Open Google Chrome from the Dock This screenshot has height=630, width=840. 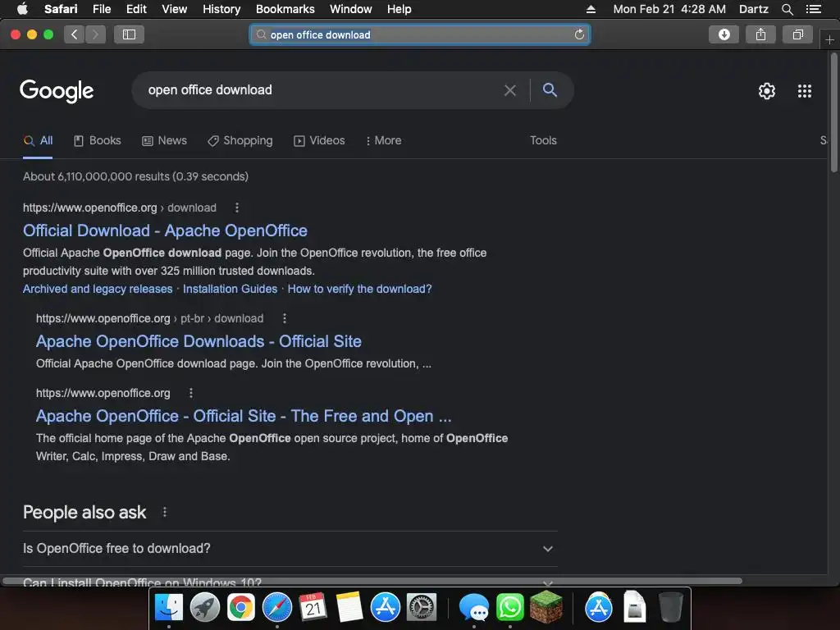tap(241, 608)
